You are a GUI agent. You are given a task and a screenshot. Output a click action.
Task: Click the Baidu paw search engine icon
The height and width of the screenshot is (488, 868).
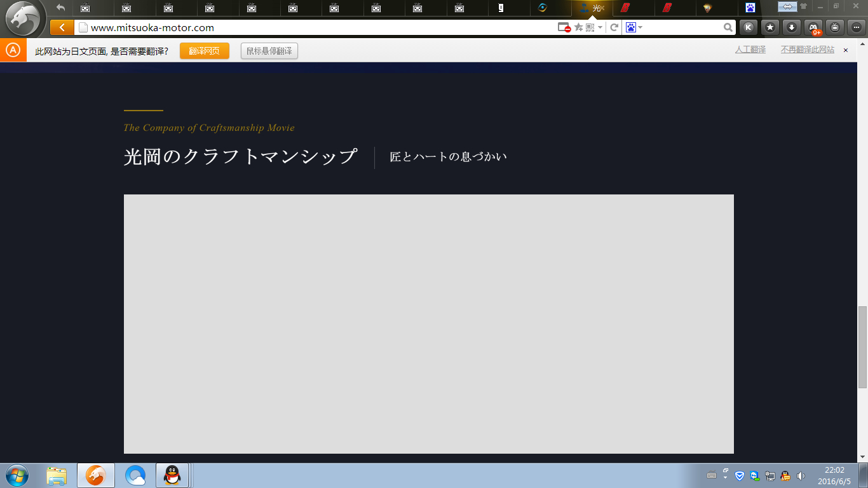click(631, 27)
